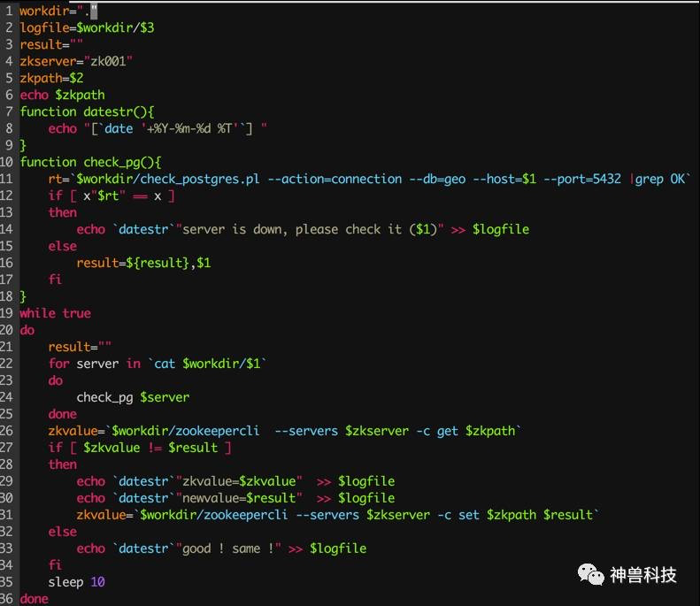Click the check_pg $server call
This screenshot has height=606, width=700.
pos(133,397)
